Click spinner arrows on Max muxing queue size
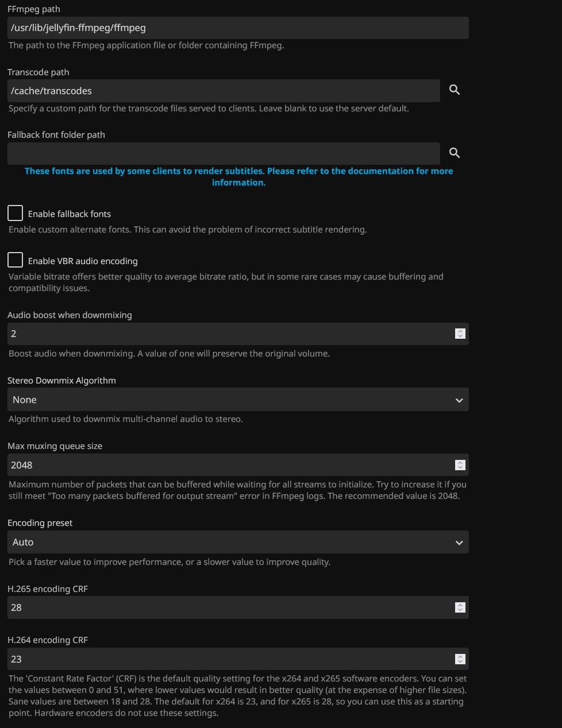Image resolution: width=562 pixels, height=728 pixels. [x=460, y=465]
